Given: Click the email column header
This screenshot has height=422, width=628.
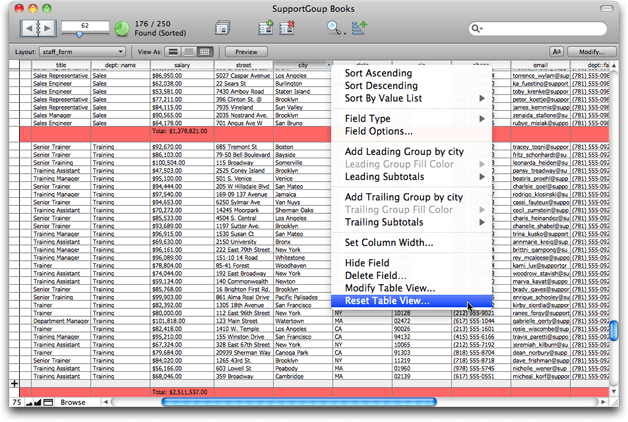Looking at the screenshot, I should (x=540, y=65).
